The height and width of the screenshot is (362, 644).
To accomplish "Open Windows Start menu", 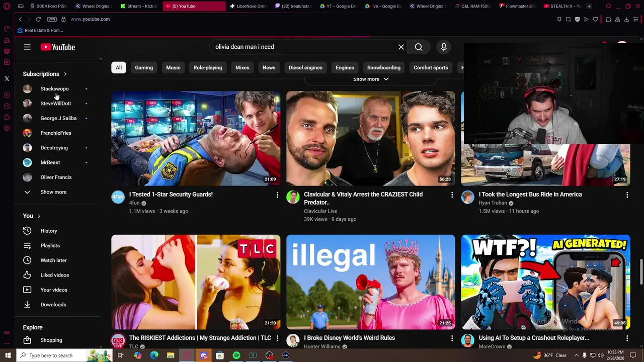I will click(8, 355).
